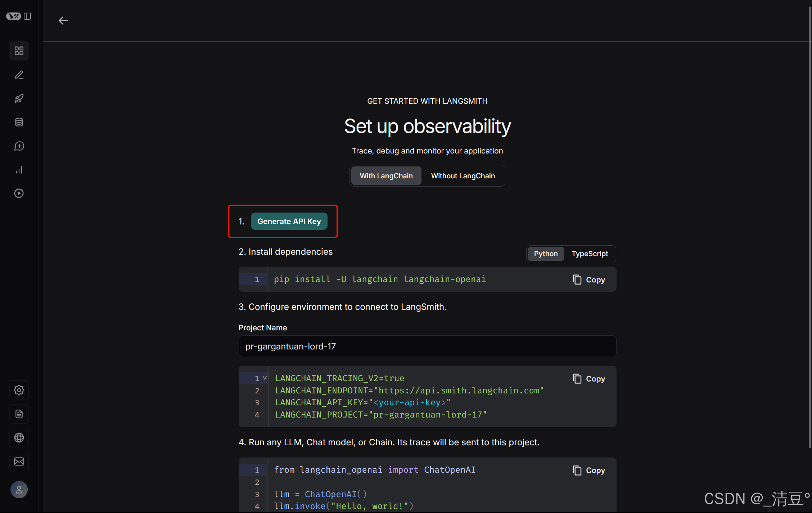This screenshot has width=812, height=513.
Task: Click the pip install command text
Action: [x=380, y=279]
